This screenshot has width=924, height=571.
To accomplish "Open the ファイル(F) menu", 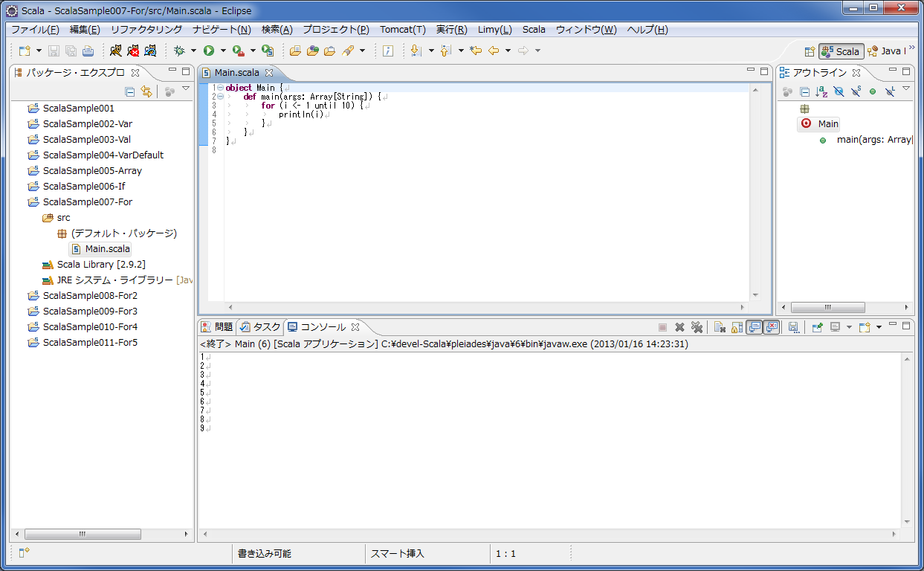I will pyautogui.click(x=35, y=30).
